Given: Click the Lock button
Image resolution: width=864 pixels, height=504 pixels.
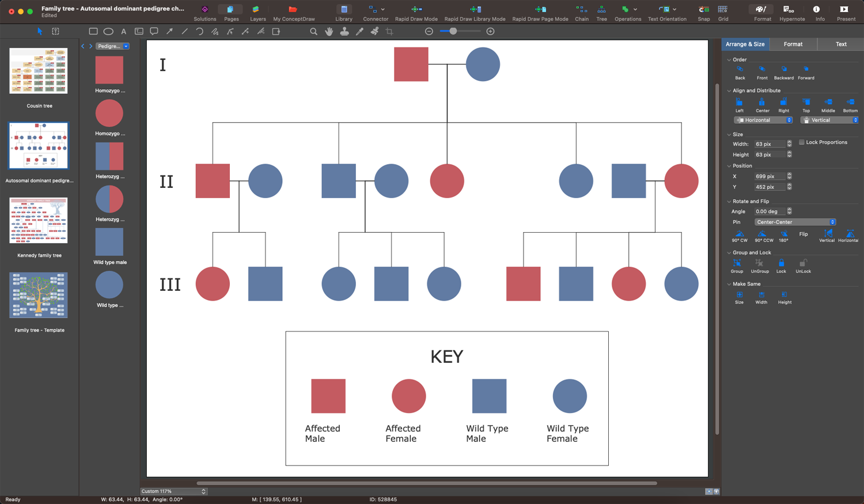Looking at the screenshot, I should pyautogui.click(x=781, y=266).
